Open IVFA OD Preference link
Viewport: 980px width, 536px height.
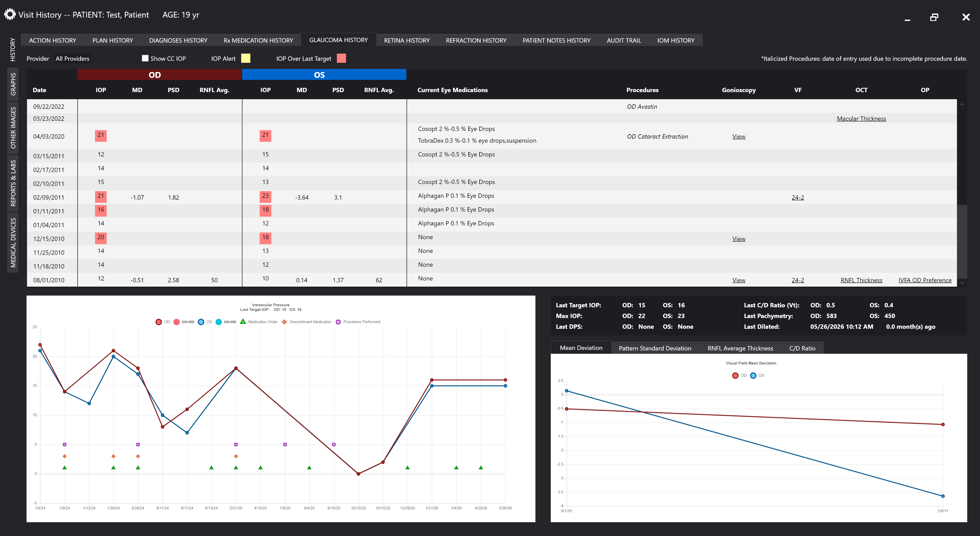pyautogui.click(x=925, y=280)
